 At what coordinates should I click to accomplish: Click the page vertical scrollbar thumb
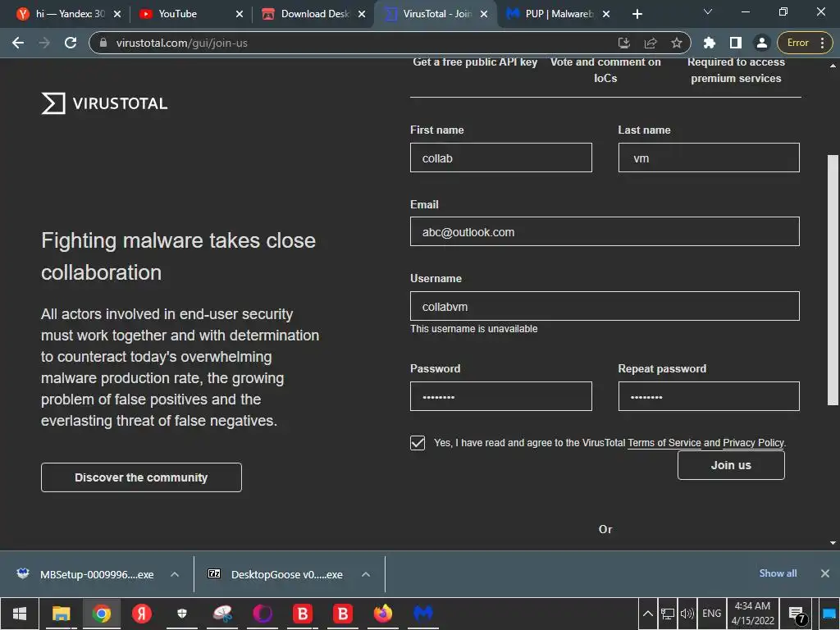click(x=833, y=280)
